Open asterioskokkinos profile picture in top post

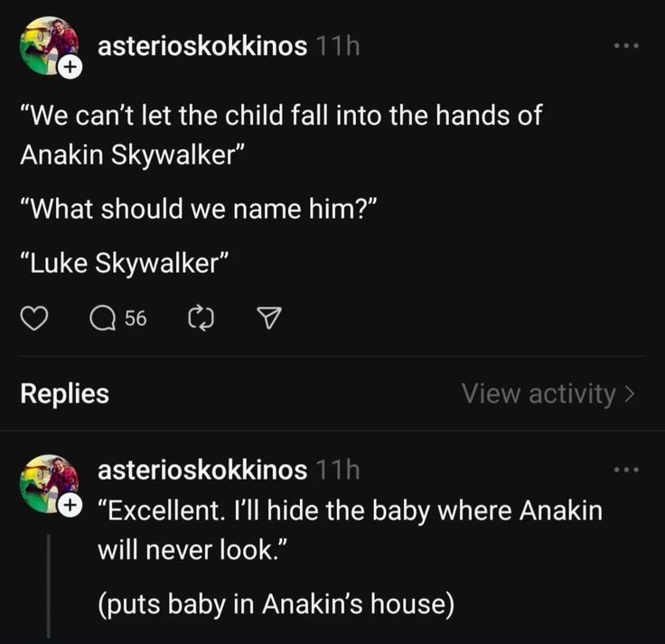[x=47, y=44]
